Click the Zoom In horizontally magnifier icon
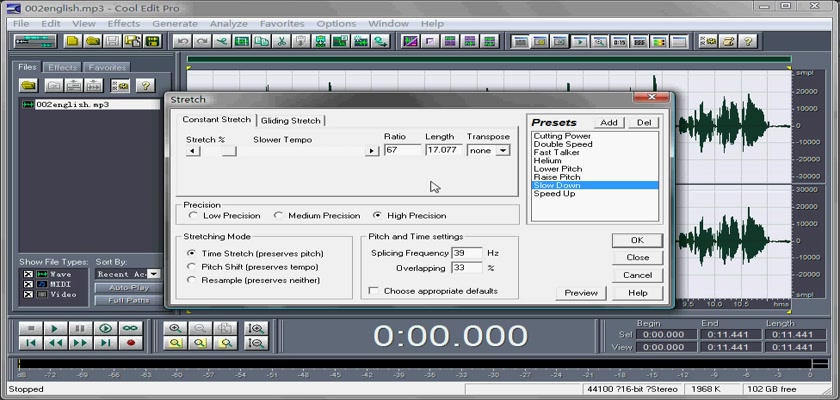This screenshot has width=840, height=400. point(175,328)
